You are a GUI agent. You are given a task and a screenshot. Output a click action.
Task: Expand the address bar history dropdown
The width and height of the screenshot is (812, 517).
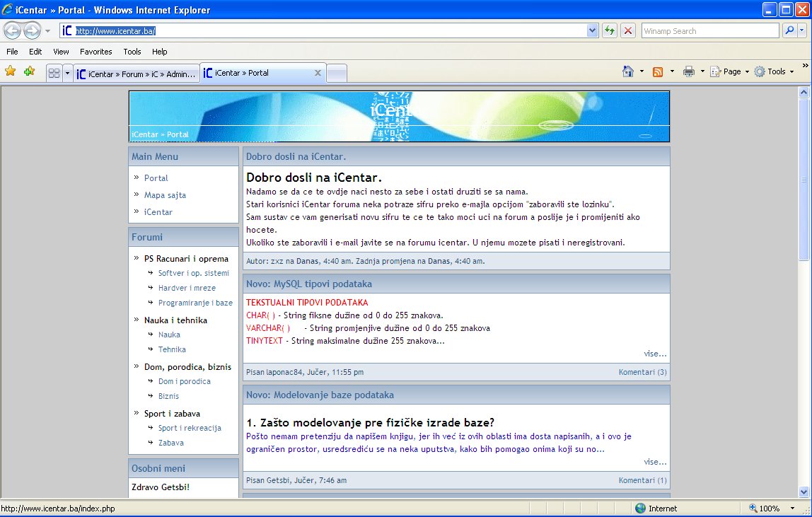click(x=593, y=30)
